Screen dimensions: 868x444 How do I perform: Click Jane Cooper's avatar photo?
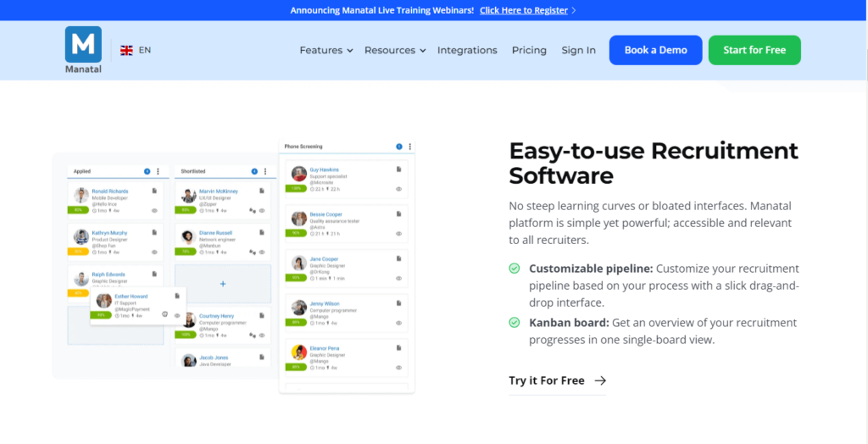point(299,263)
